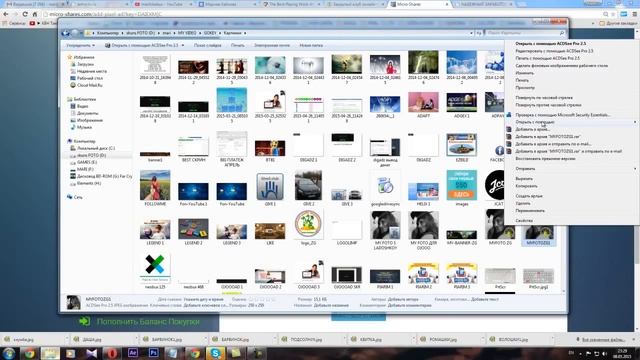Switch to the Micro-Shares Chrome tab
This screenshot has height=360, width=640.
pyautogui.click(x=419, y=4)
